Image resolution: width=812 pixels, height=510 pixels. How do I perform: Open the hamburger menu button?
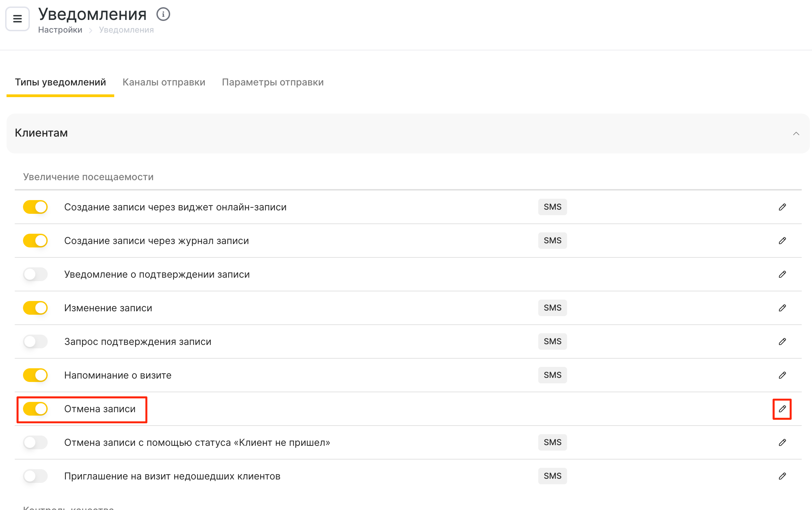tap(17, 19)
